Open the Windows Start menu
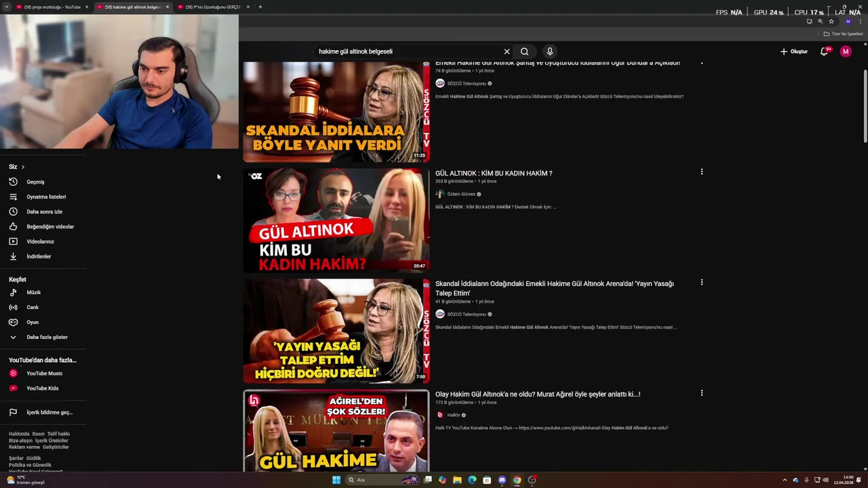 click(336, 480)
